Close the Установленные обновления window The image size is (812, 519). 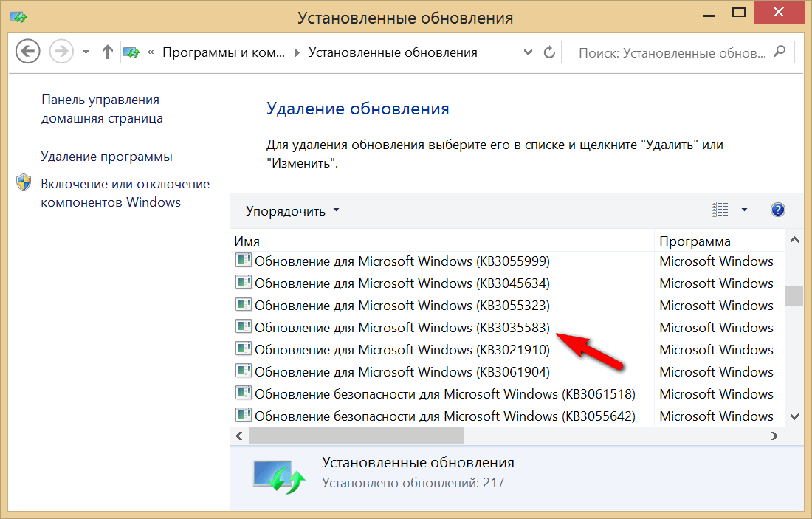778,12
